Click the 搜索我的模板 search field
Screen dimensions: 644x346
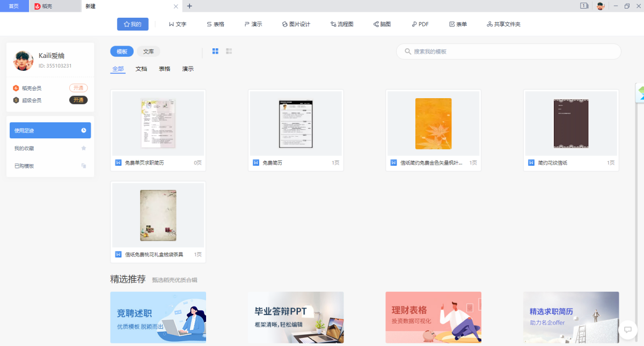(509, 51)
